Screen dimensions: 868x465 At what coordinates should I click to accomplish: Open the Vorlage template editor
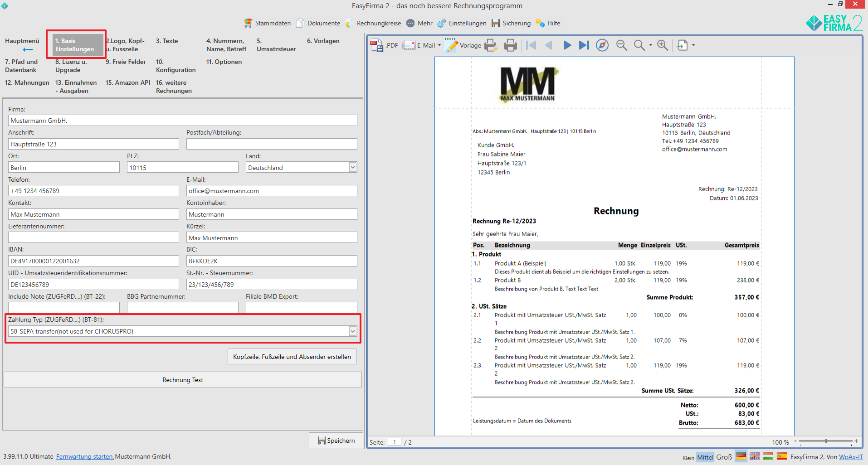tap(463, 45)
